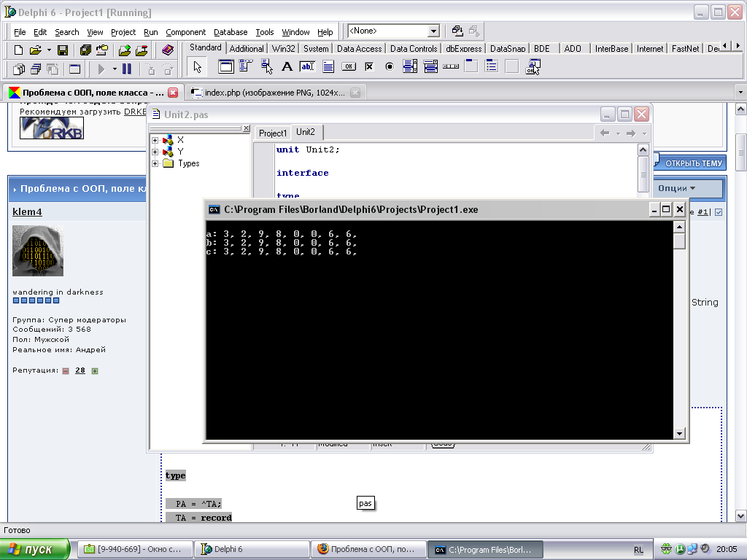Toggle the checkbox next to post #1

[719, 212]
